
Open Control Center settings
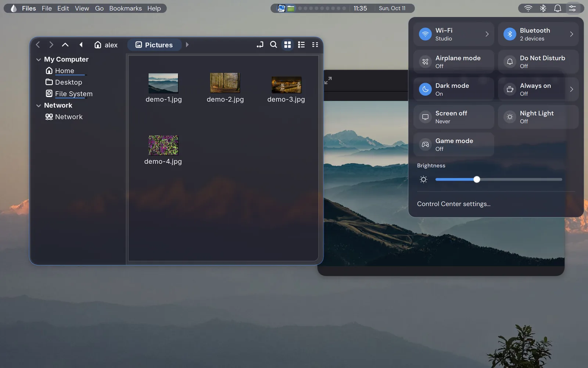coord(453,204)
